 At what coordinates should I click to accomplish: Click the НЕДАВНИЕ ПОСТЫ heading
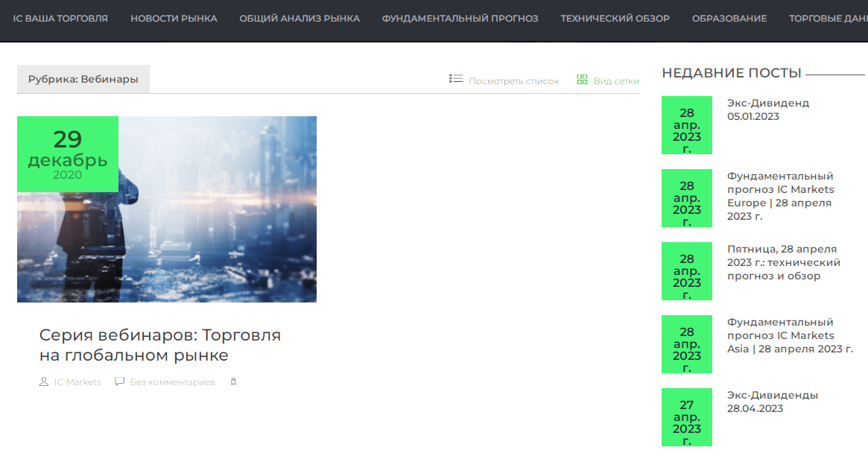tap(732, 73)
